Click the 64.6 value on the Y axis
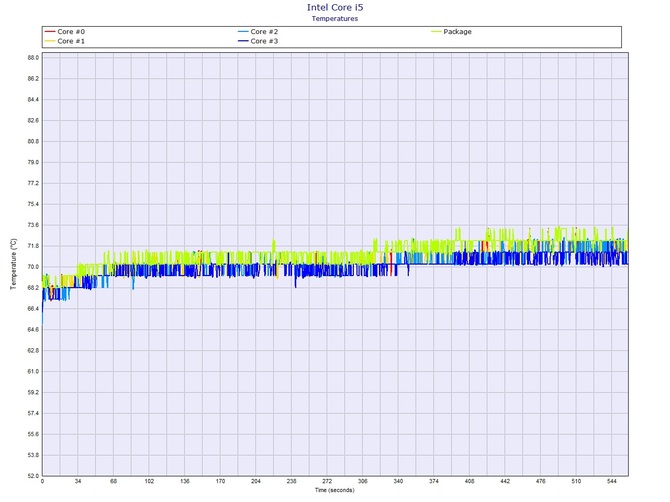Image resolution: width=670 pixels, height=502 pixels. click(33, 330)
